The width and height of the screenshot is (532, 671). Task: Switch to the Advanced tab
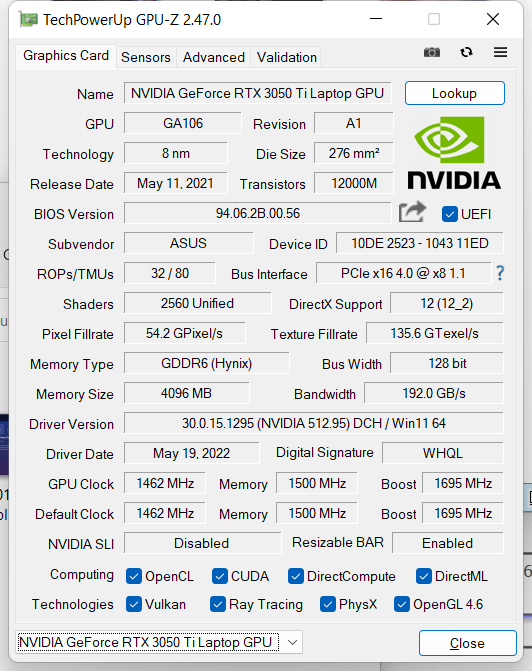[214, 57]
